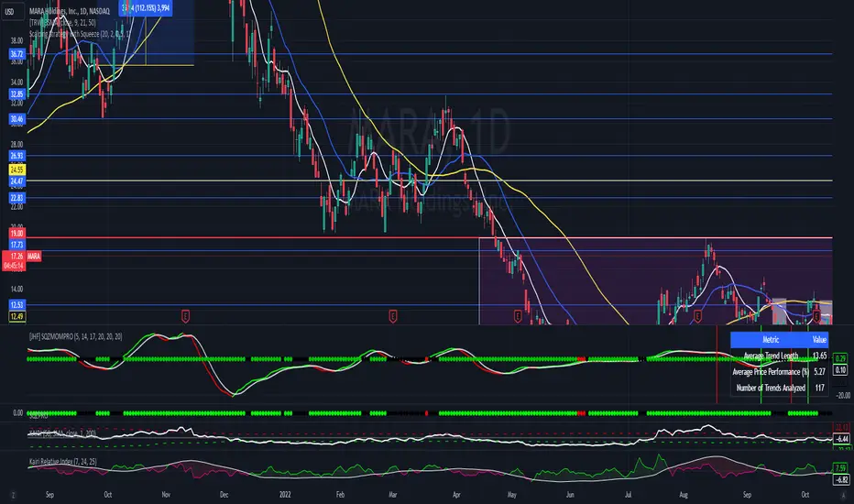Image resolution: width=854 pixels, height=504 pixels.
Task: Select the 17.73 blue price level label
Action: coord(16,246)
